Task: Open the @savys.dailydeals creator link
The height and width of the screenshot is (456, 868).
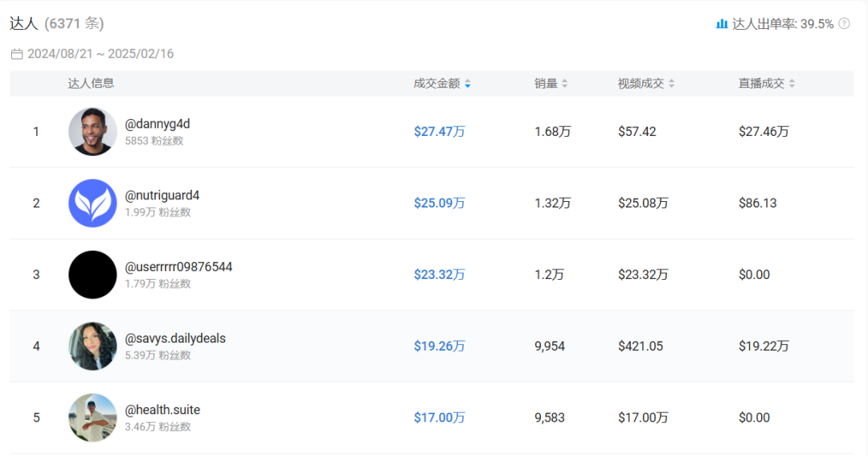Action: tap(175, 338)
